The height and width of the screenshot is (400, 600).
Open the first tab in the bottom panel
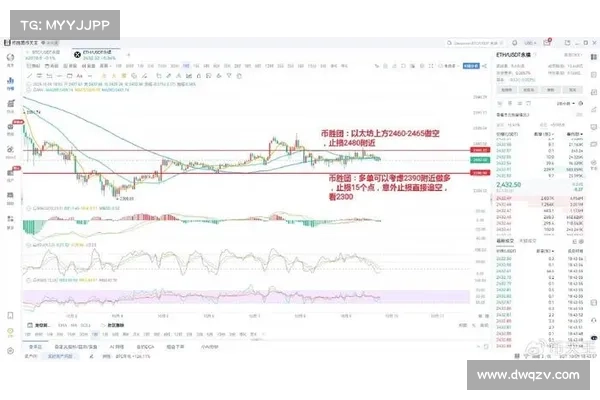point(35,347)
